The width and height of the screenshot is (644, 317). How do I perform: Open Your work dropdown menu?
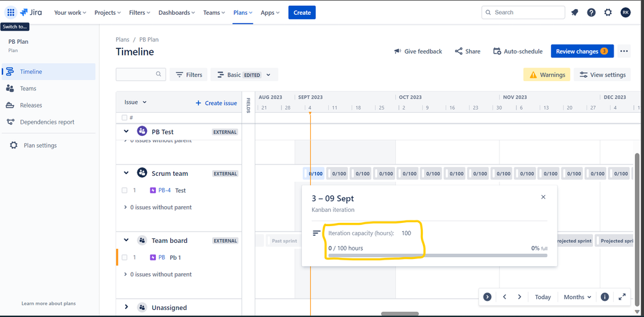click(x=70, y=12)
